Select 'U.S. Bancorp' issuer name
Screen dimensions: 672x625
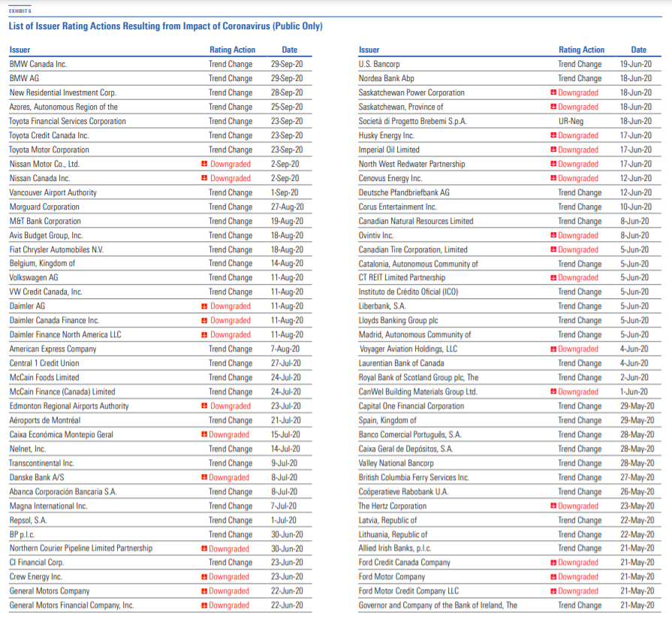point(379,65)
